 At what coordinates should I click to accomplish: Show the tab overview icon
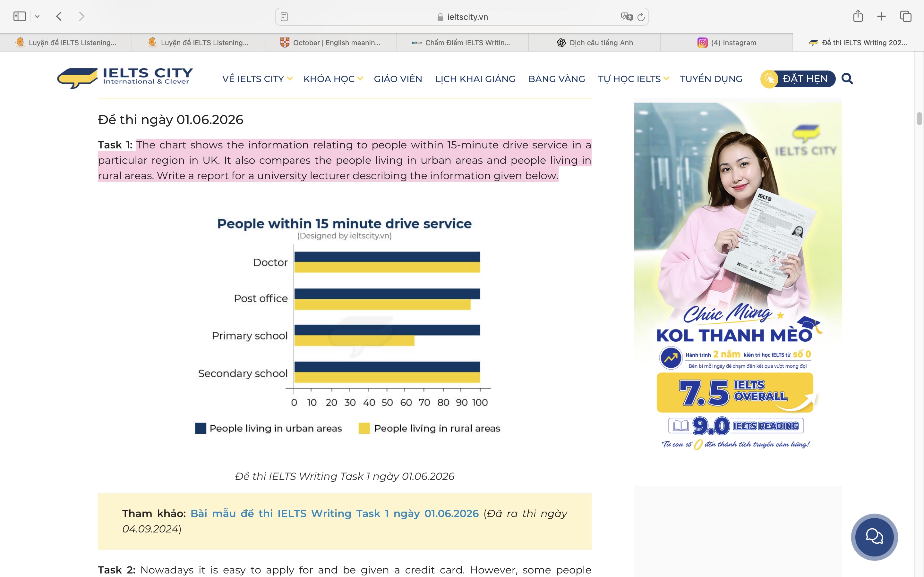pyautogui.click(x=906, y=16)
